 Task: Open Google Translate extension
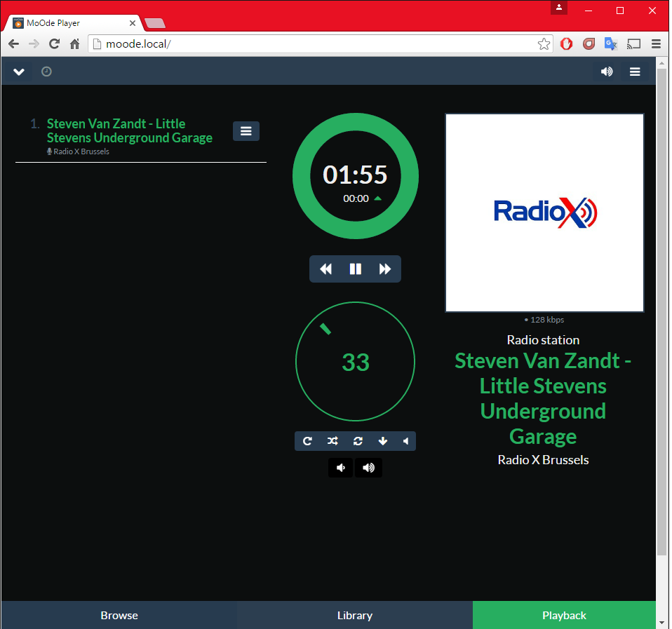click(611, 43)
